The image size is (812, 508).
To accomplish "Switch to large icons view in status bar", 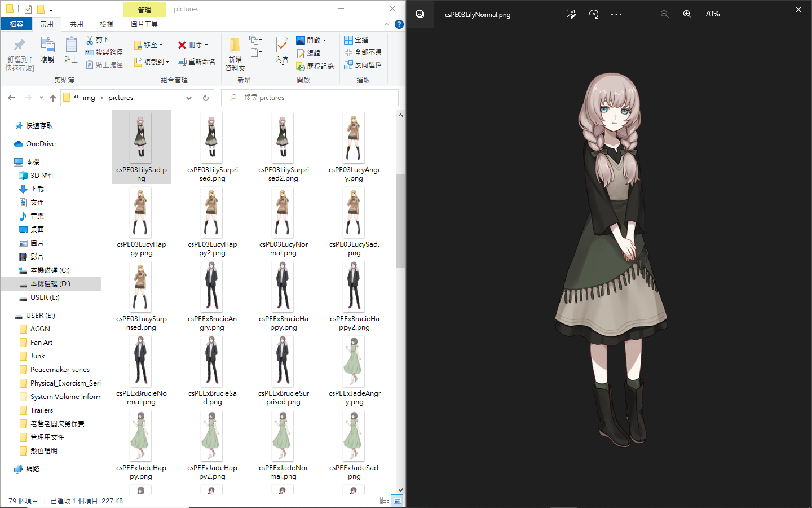I will (398, 501).
